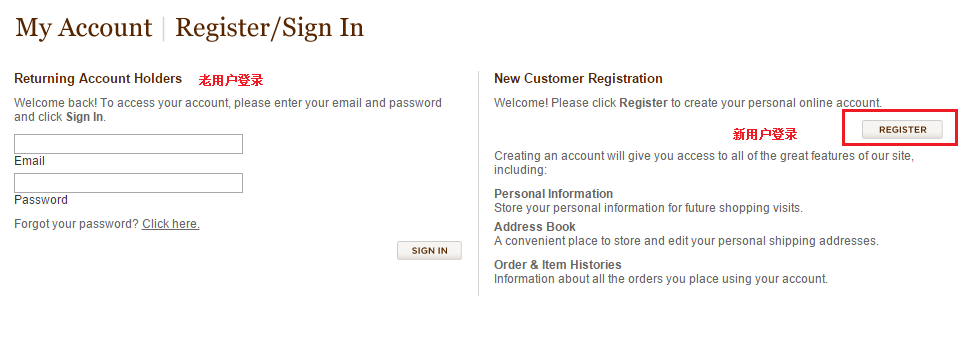Click the red '老用户登录' annotation

231,80
